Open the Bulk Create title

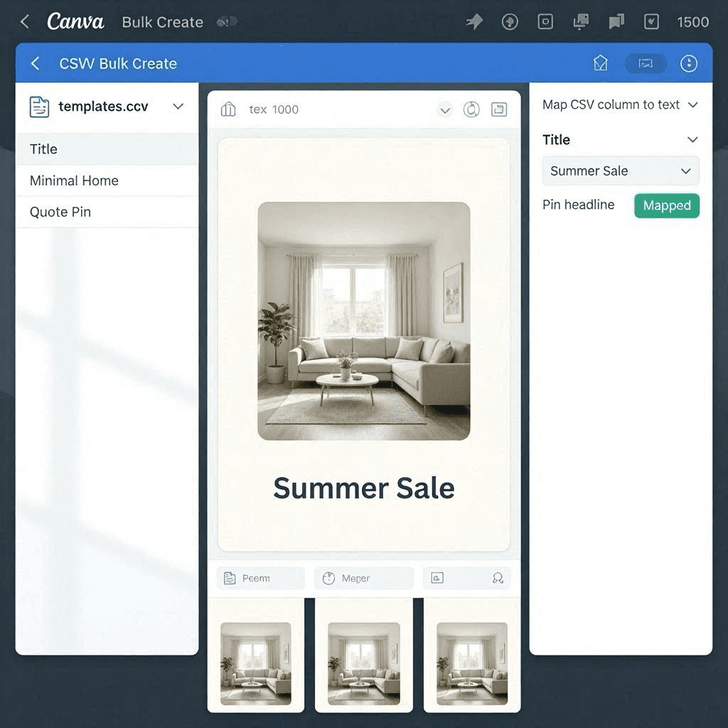(163, 22)
